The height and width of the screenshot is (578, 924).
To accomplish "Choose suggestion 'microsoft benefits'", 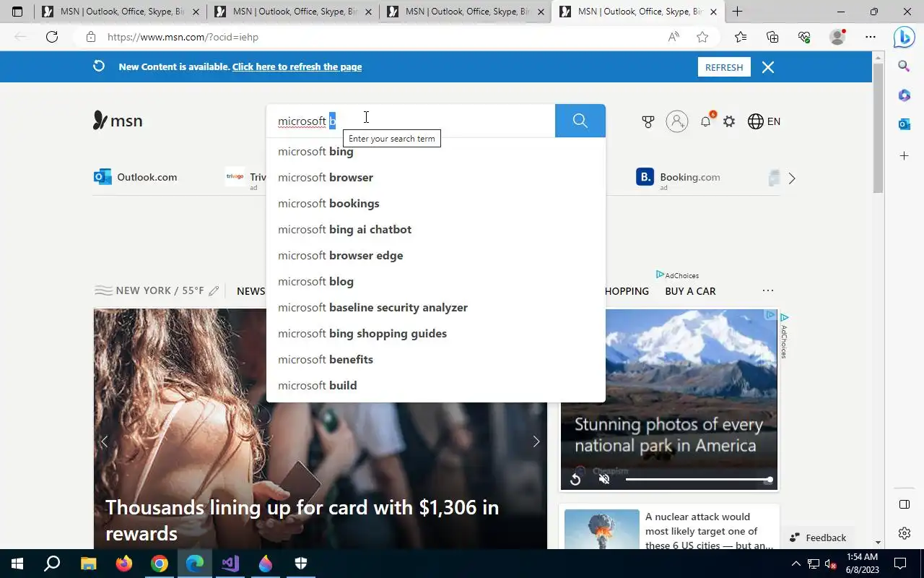I will (x=435, y=359).
